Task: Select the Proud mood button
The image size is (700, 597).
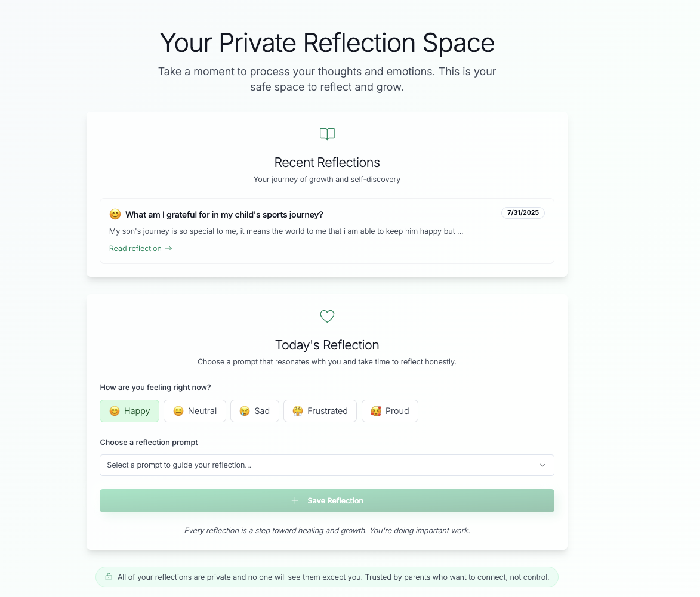Action: [390, 411]
